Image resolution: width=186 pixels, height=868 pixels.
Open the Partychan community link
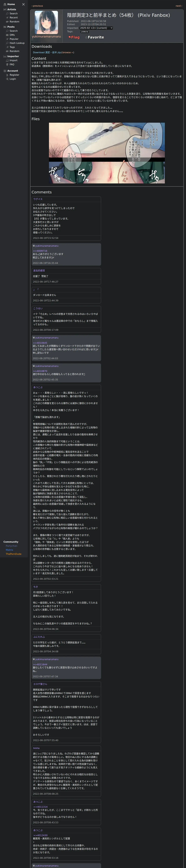[11, 546]
